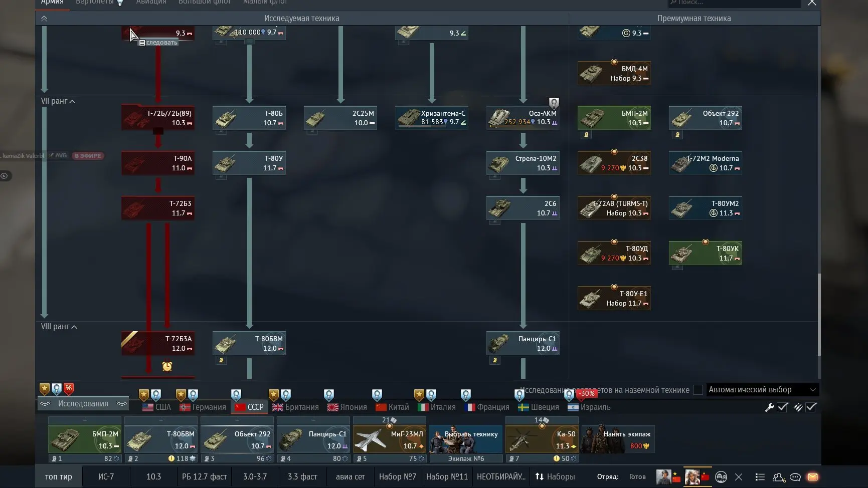Click the Хризантема-С vehicle icon
Screen dimensions: 868x488
pyautogui.click(x=408, y=118)
